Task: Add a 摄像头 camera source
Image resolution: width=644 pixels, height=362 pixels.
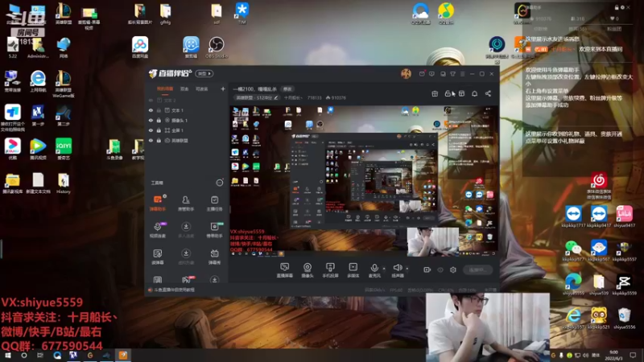Action: pyautogui.click(x=308, y=270)
